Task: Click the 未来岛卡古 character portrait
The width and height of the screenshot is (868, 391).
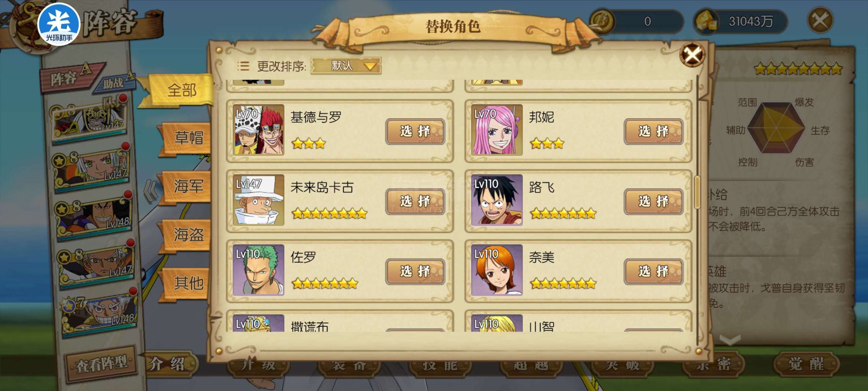Action: [258, 200]
